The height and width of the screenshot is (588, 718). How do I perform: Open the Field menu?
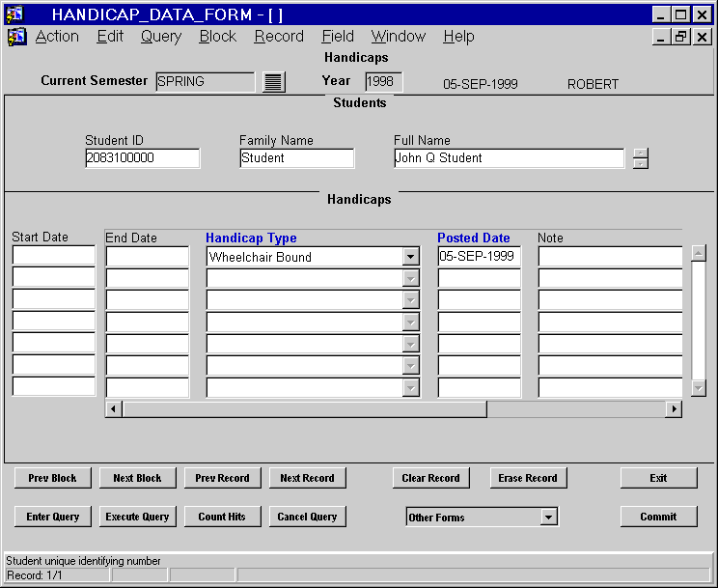(338, 36)
